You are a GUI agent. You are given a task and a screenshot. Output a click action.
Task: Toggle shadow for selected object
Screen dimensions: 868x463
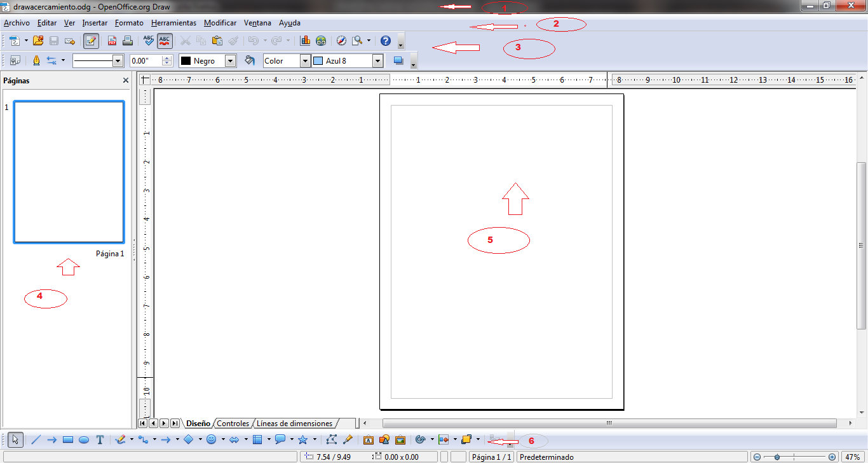(398, 60)
